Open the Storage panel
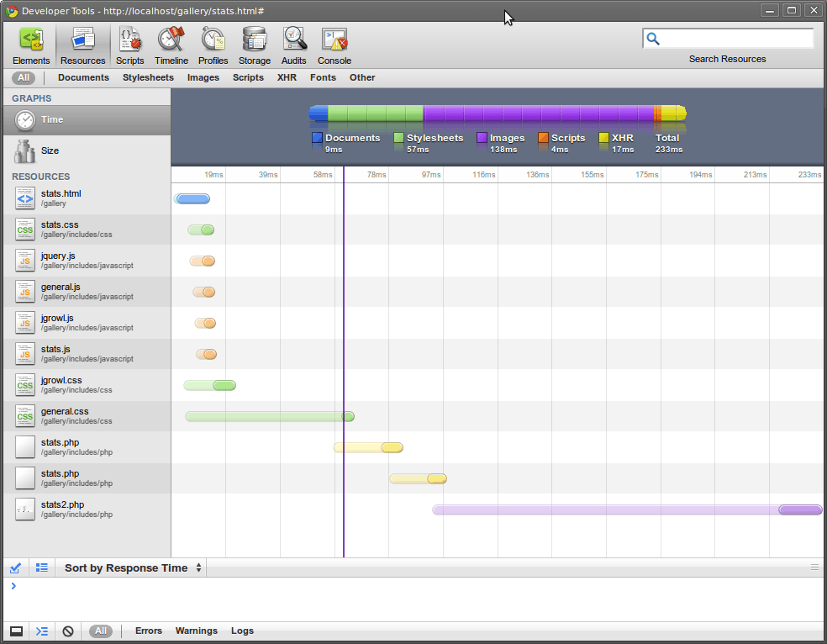The height and width of the screenshot is (644, 827). coord(254,46)
